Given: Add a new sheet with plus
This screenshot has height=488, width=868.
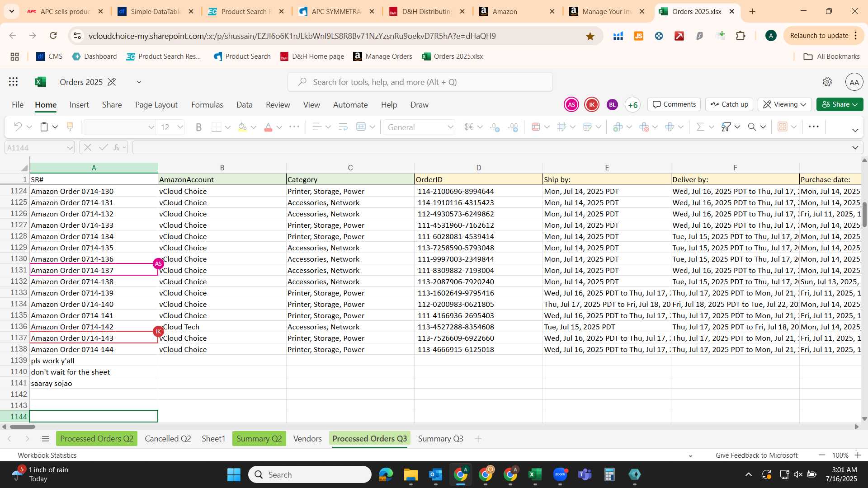Looking at the screenshot, I should [478, 438].
